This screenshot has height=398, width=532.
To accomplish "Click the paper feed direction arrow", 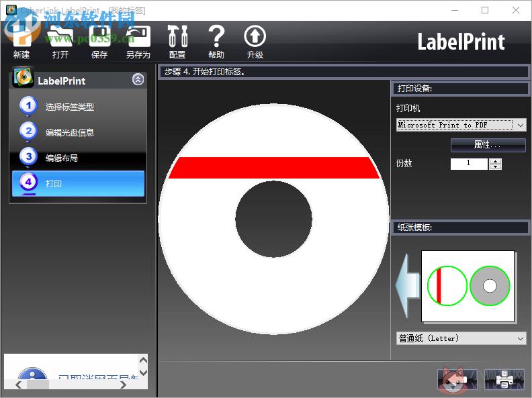I will coord(408,286).
